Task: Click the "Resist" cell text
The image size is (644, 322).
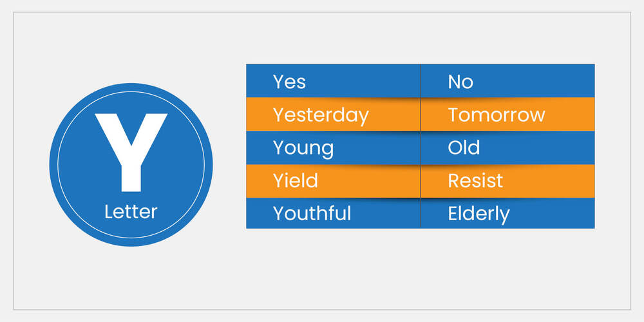Action: [x=475, y=180]
